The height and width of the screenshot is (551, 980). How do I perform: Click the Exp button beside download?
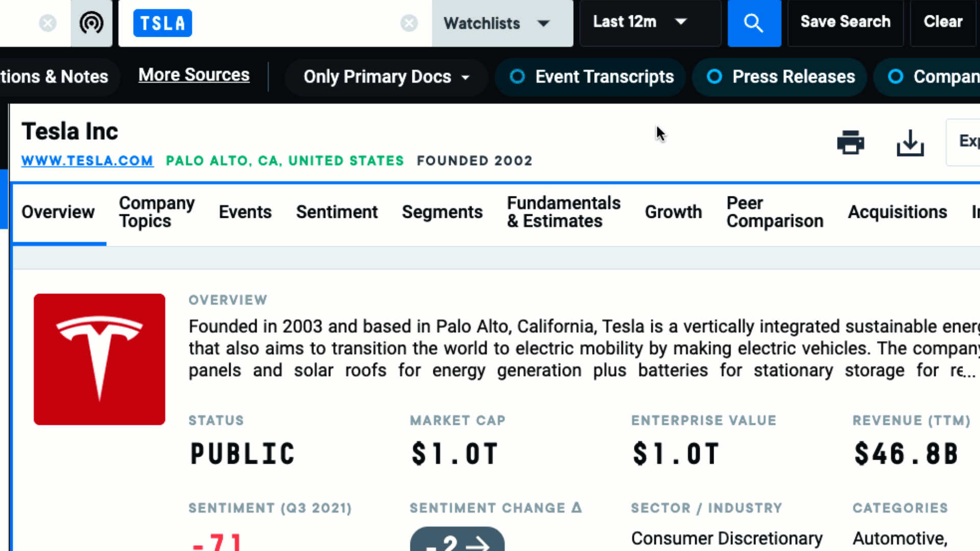[963, 142]
